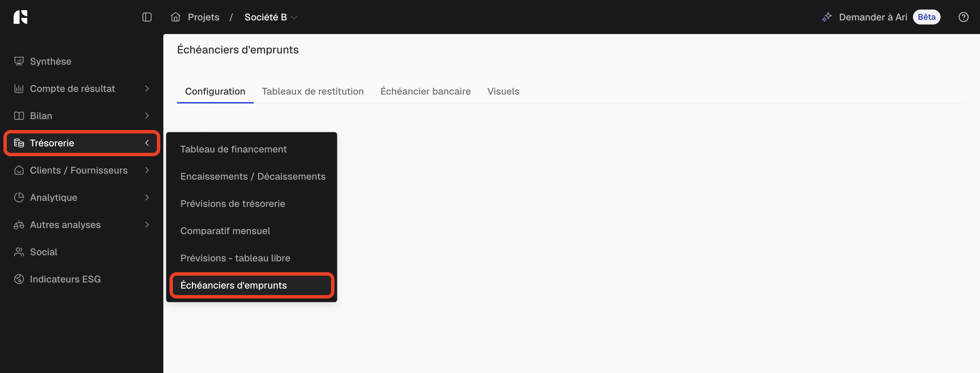Click the app logo in the top-left
The width and height of the screenshot is (980, 373).
click(20, 17)
